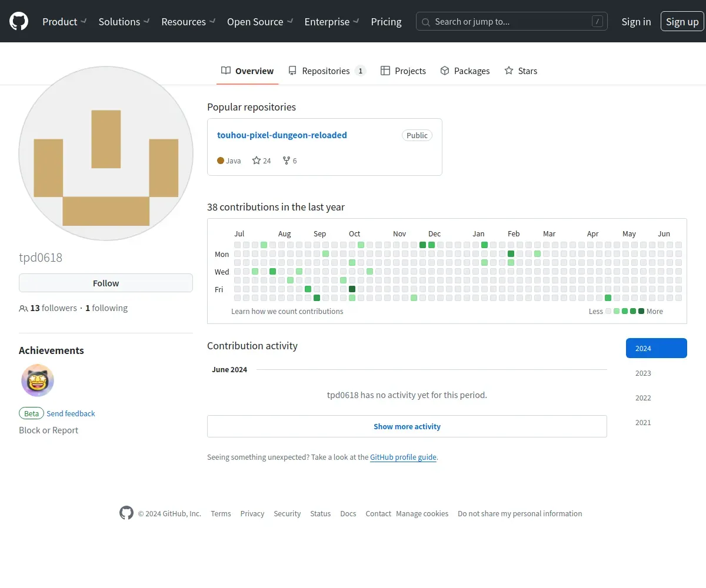Click the Starstruck achievement badge
Image resolution: width=706 pixels, height=588 pixels.
pos(38,380)
